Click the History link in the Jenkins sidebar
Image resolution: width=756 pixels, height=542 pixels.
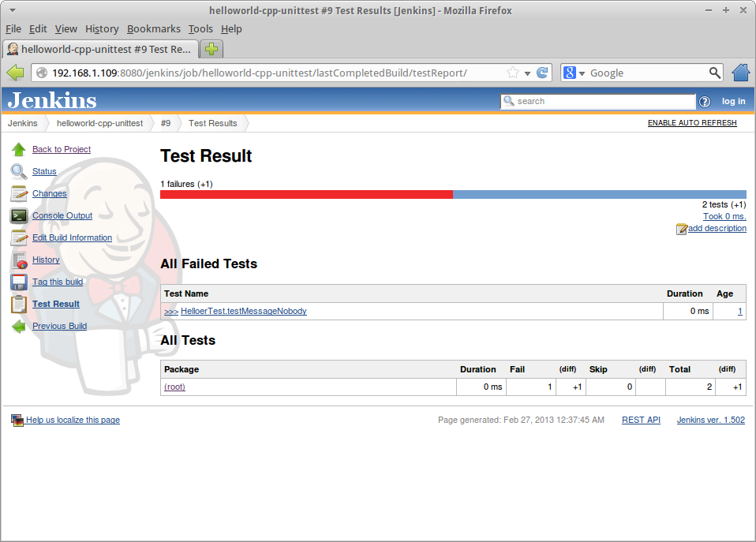coord(46,260)
